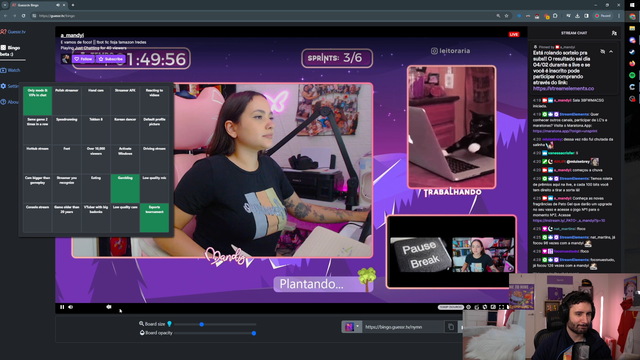The width and height of the screenshot is (640, 360).
Task: Mute the stream player volume icon
Action: pos(71,307)
